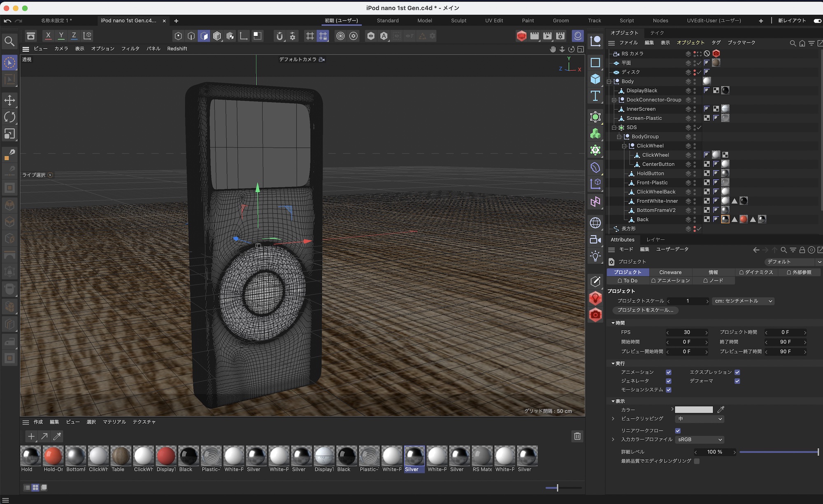The width and height of the screenshot is (823, 504).
Task: Switch to the UV Edit layout tab
Action: coord(493,21)
